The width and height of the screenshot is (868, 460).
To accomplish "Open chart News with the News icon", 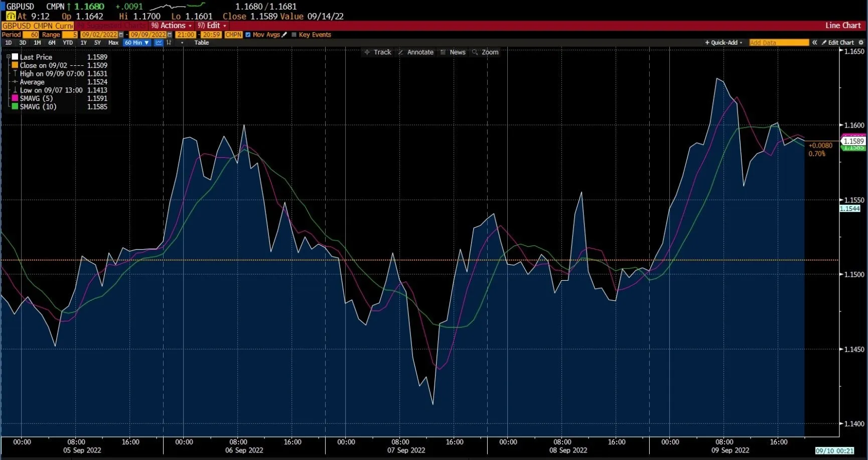I will pyautogui.click(x=453, y=52).
